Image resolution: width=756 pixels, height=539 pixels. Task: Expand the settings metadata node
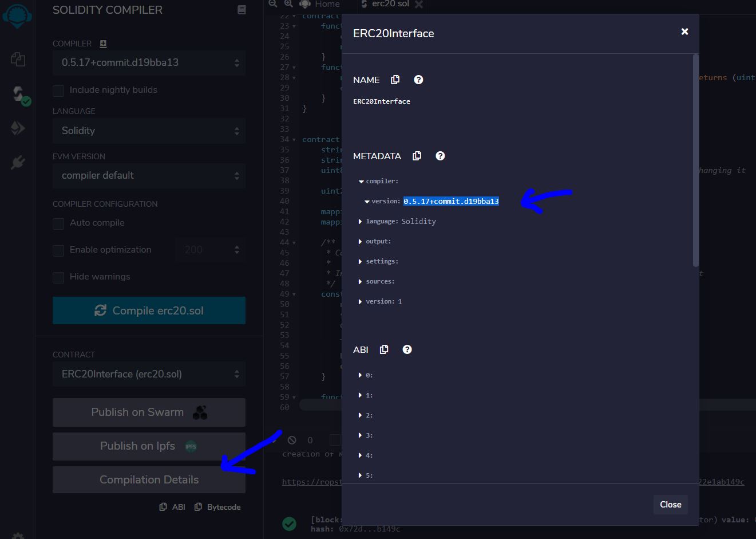point(360,261)
